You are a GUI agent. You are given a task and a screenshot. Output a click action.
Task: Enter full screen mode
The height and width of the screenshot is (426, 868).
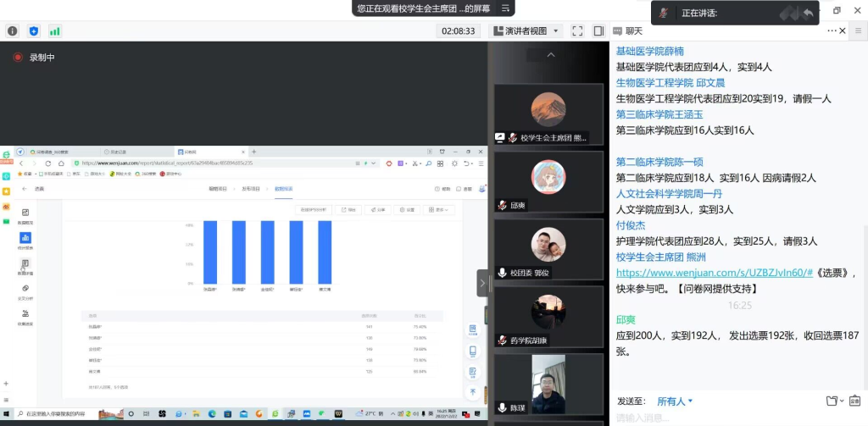tap(577, 30)
